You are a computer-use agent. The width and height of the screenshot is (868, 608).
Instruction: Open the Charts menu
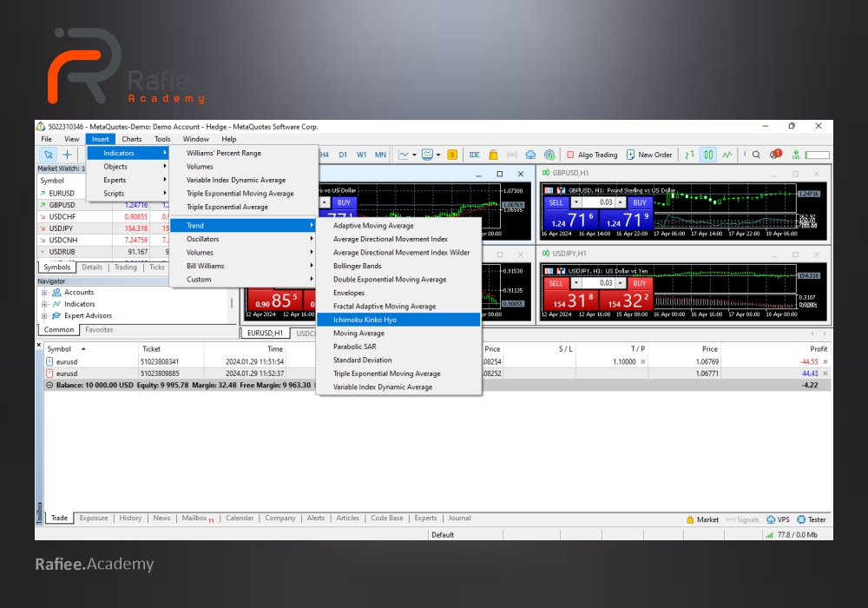[x=132, y=139]
